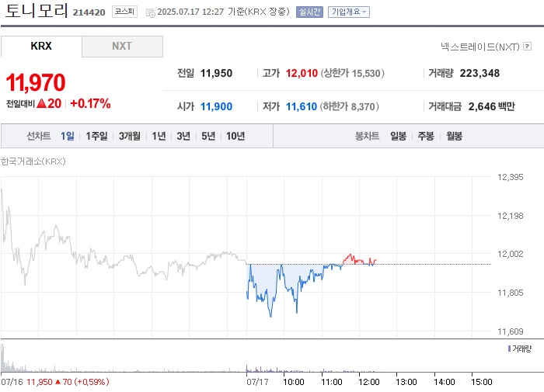Click the 07/17 date axis label

tap(257, 382)
